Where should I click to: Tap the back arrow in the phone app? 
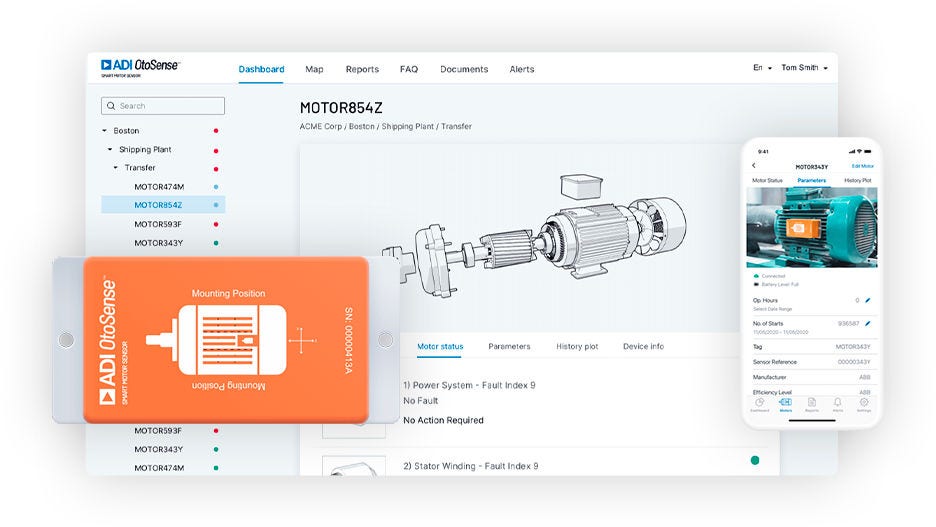tap(754, 166)
